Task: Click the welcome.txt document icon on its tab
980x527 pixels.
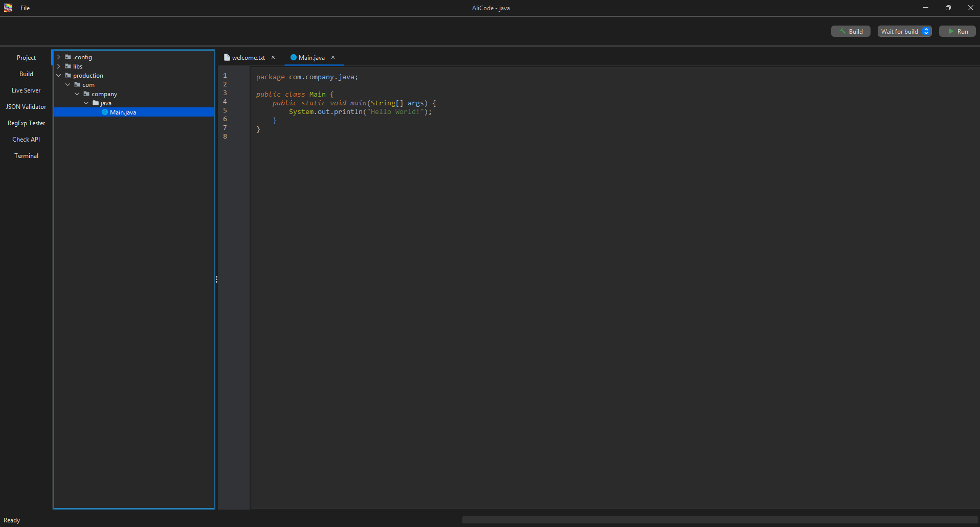Action: pos(227,57)
